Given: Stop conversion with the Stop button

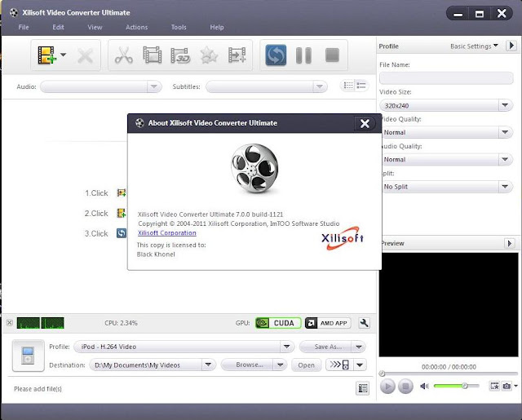Looking at the screenshot, I should 332,55.
